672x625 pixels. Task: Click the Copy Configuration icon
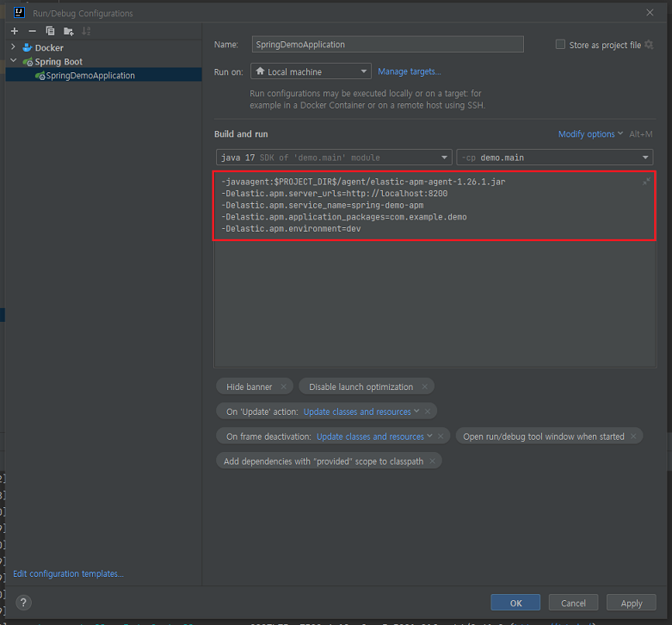click(x=50, y=31)
